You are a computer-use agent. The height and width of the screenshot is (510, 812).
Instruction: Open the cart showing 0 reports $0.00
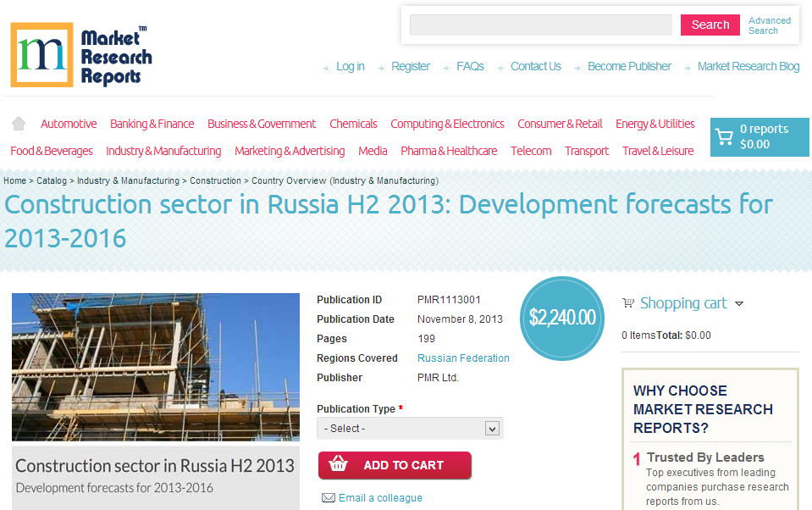click(759, 136)
